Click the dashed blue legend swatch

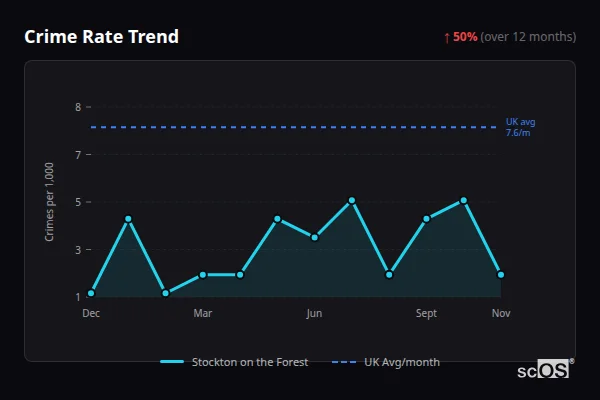click(344, 362)
